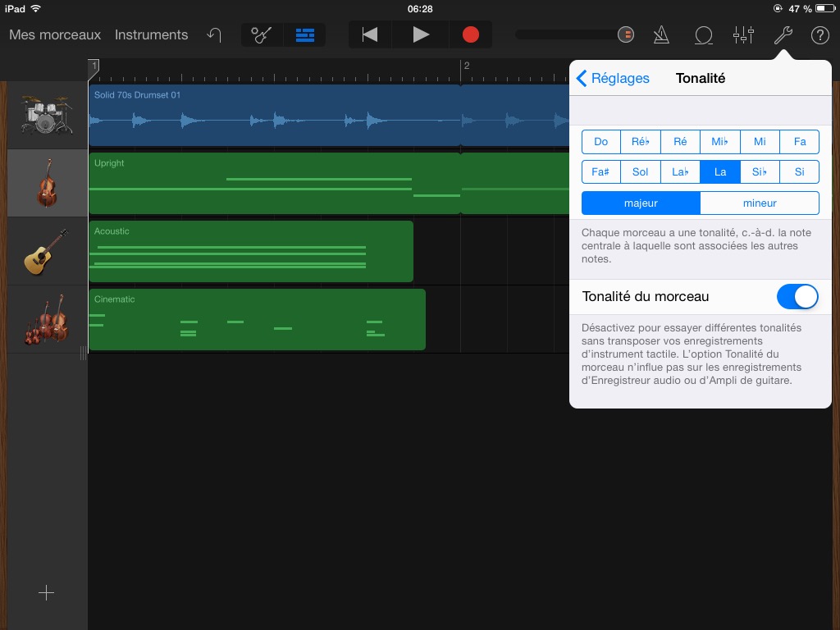Go back to Réglages menu
Viewport: 840px width, 630px height.
(x=613, y=79)
